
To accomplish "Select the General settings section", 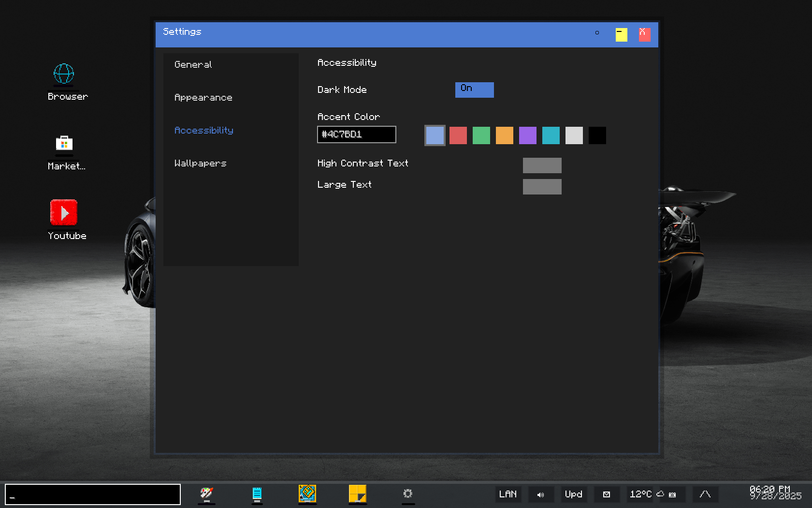I will point(193,64).
